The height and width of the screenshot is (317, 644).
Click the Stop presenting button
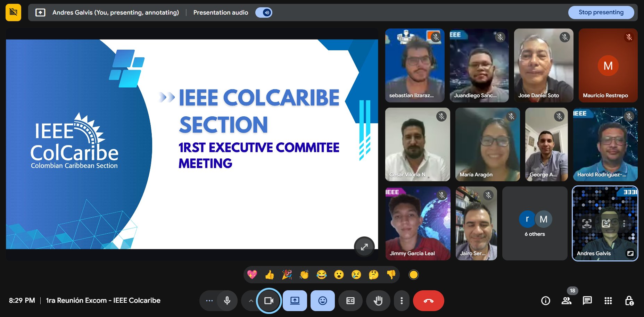pyautogui.click(x=601, y=12)
